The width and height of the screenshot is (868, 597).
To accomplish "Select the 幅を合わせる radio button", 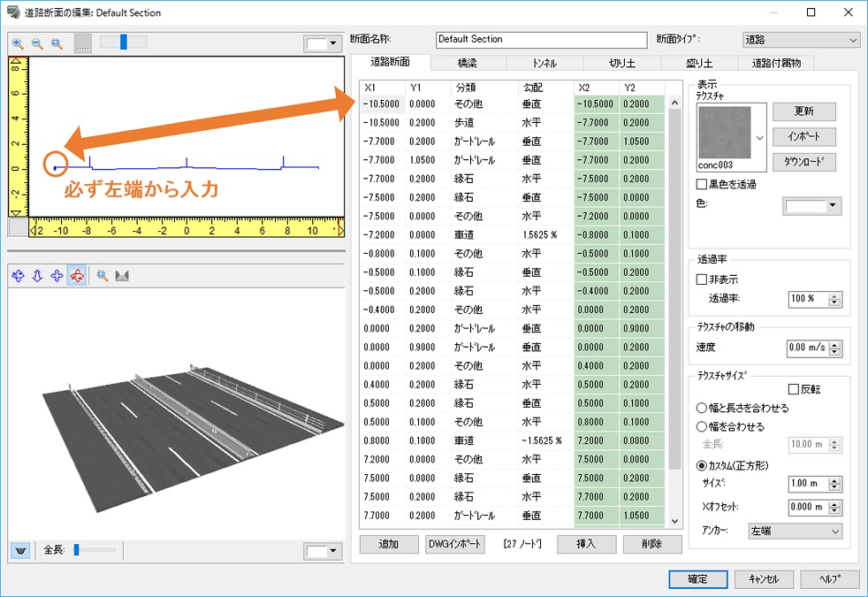I will (x=702, y=426).
